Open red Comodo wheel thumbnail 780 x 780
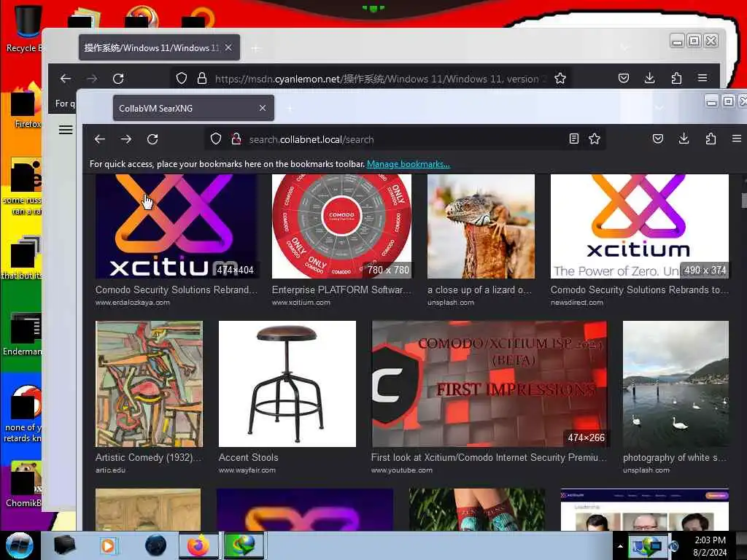This screenshot has height=560, width=747. [341, 226]
